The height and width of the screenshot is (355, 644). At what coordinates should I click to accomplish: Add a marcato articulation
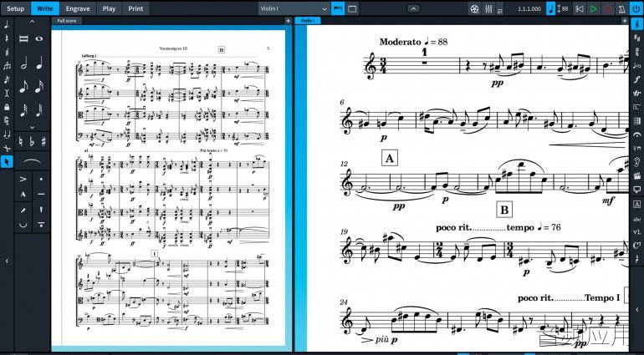pos(23,194)
